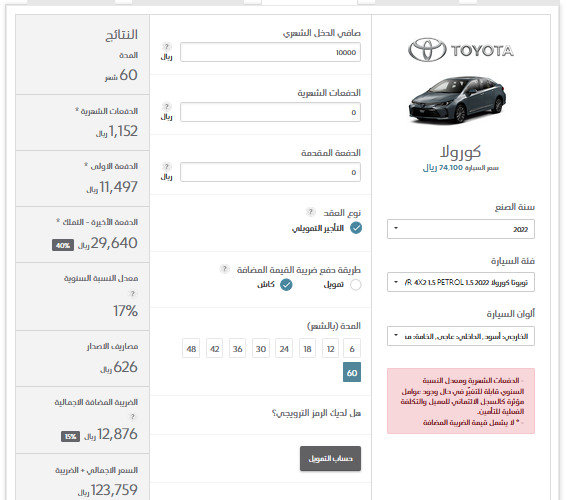Click help icon next to contract type label
The image size is (570, 500).
coord(310,211)
